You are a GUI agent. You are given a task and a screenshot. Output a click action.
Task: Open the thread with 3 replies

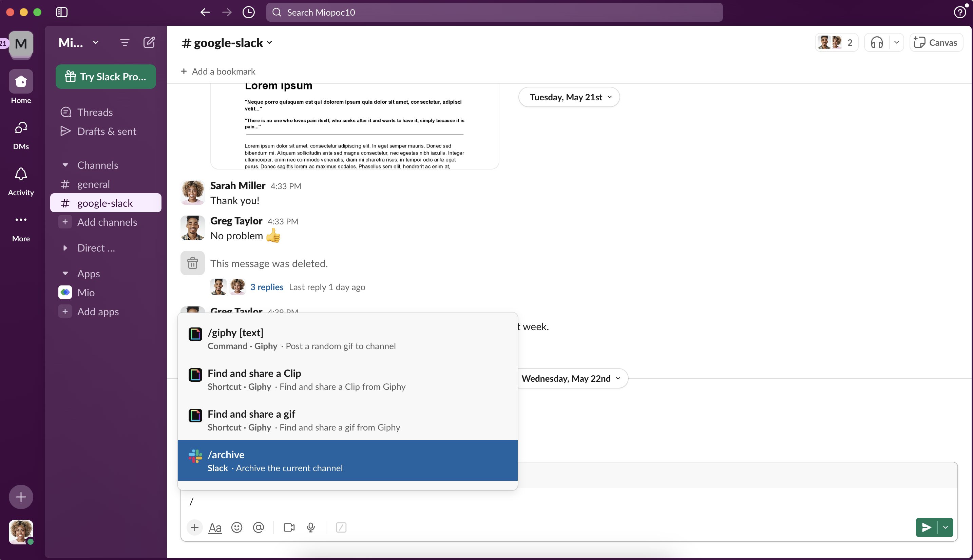tap(267, 286)
